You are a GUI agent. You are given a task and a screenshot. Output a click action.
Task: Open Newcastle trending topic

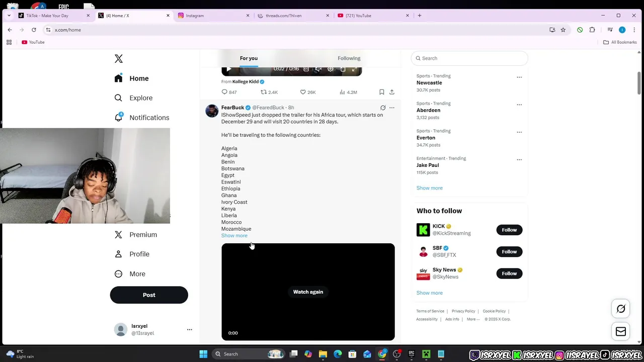click(x=429, y=83)
